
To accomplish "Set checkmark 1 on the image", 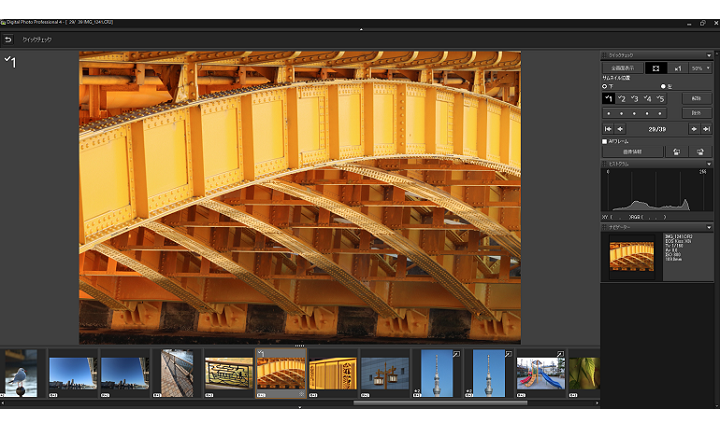I will [608, 98].
